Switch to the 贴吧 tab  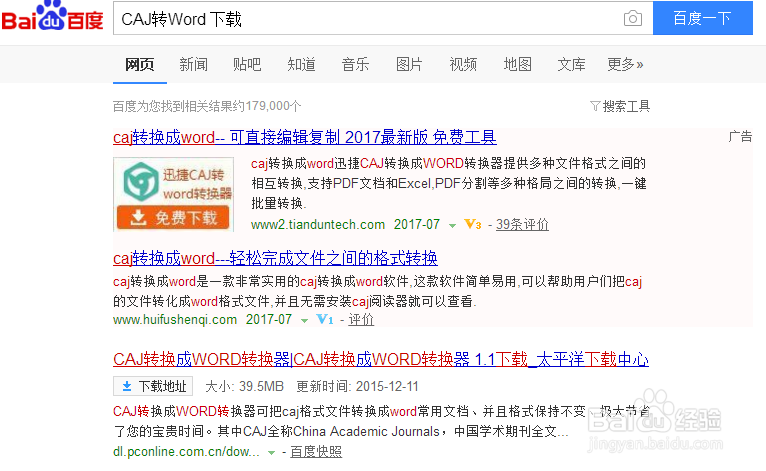coord(247,64)
